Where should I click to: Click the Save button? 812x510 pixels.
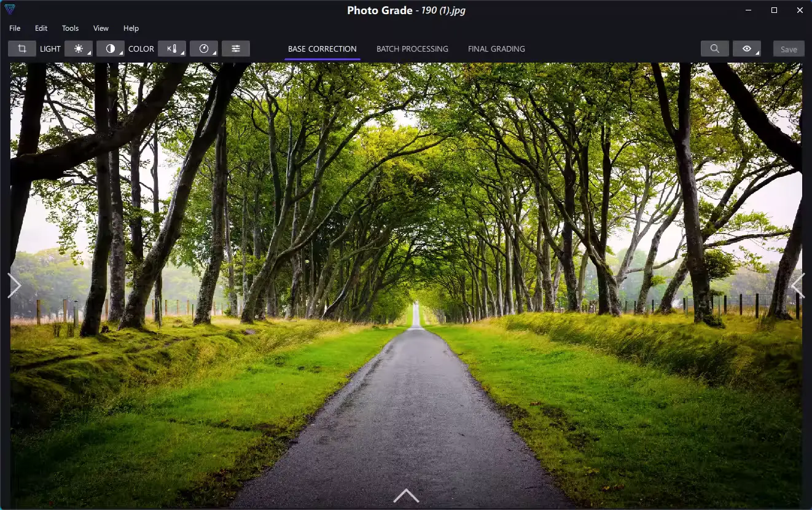(x=788, y=49)
